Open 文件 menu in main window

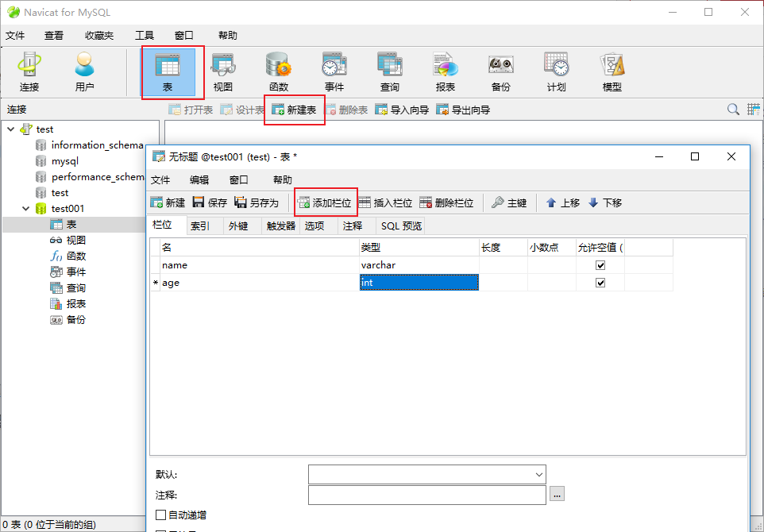(15, 36)
